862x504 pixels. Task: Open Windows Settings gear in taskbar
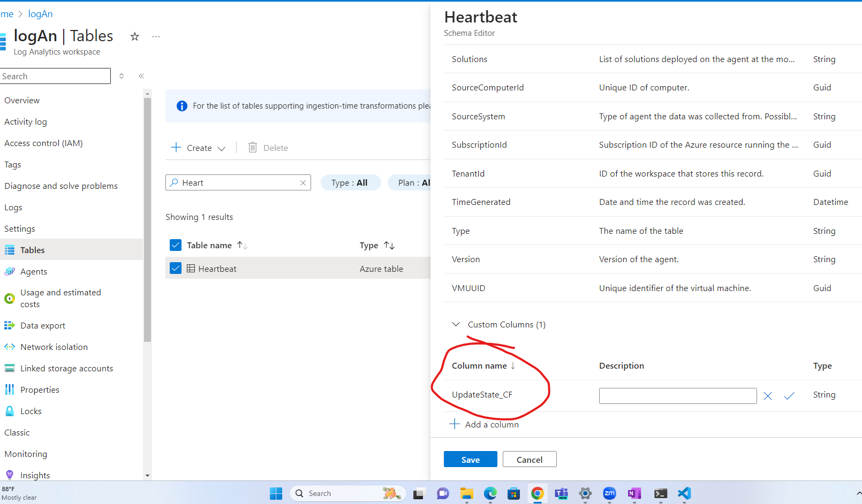click(585, 493)
